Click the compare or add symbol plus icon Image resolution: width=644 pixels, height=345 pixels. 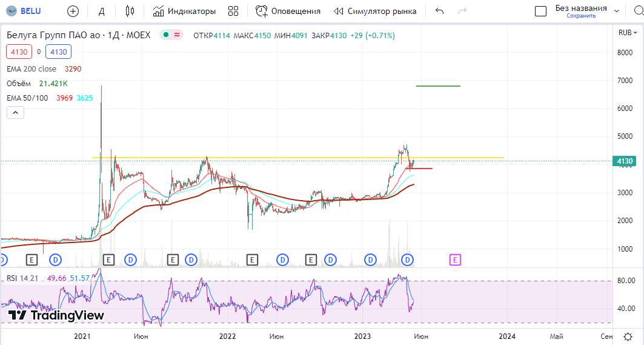tap(73, 11)
